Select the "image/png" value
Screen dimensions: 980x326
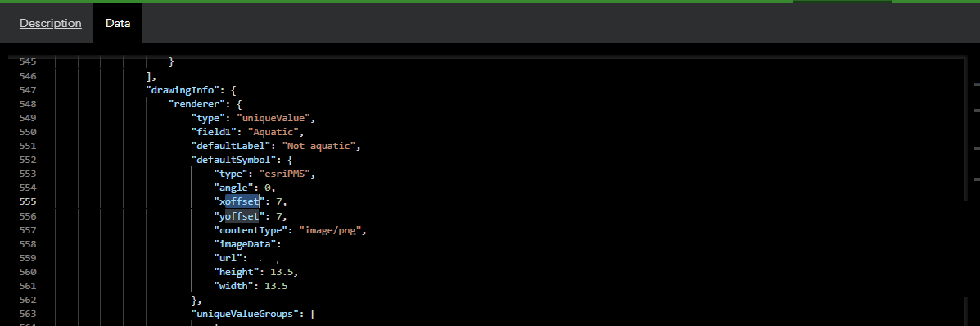tap(330, 229)
